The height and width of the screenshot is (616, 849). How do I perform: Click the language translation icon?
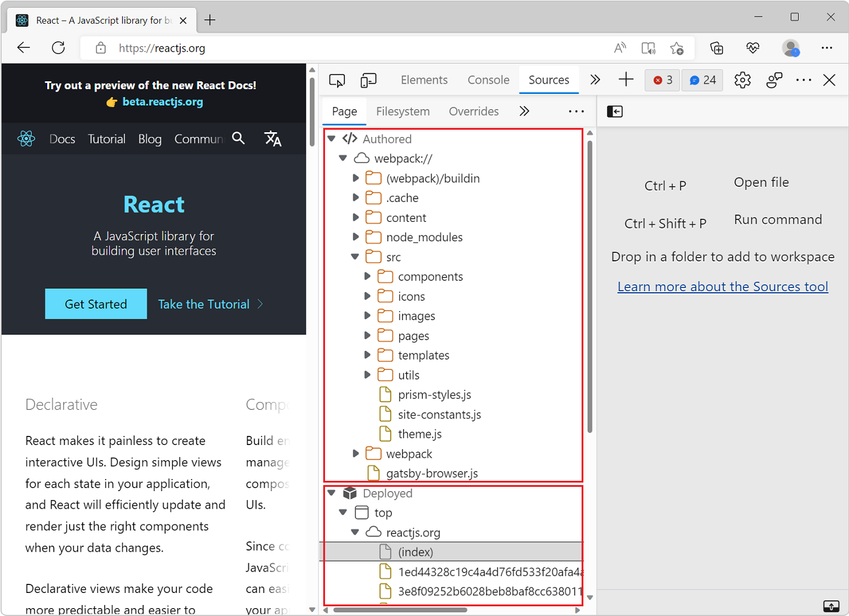pyautogui.click(x=273, y=138)
